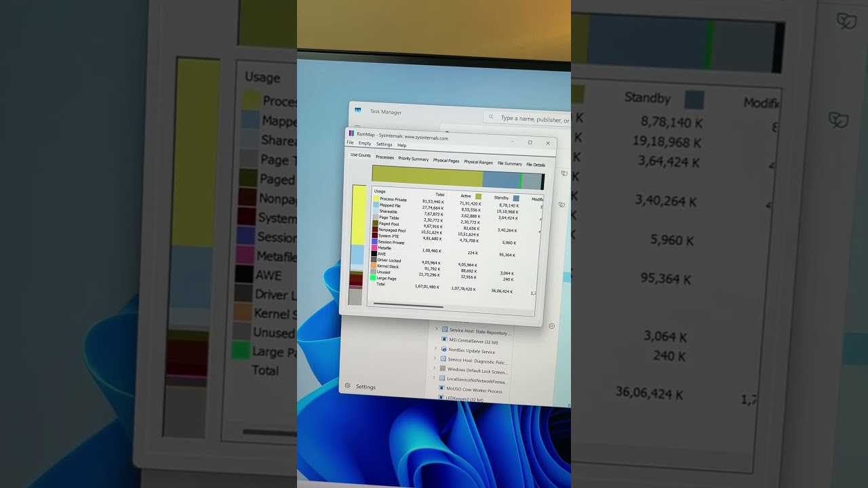The height and width of the screenshot is (488, 868).
Task: Expand Service Host: State Repository row
Action: 436,329
